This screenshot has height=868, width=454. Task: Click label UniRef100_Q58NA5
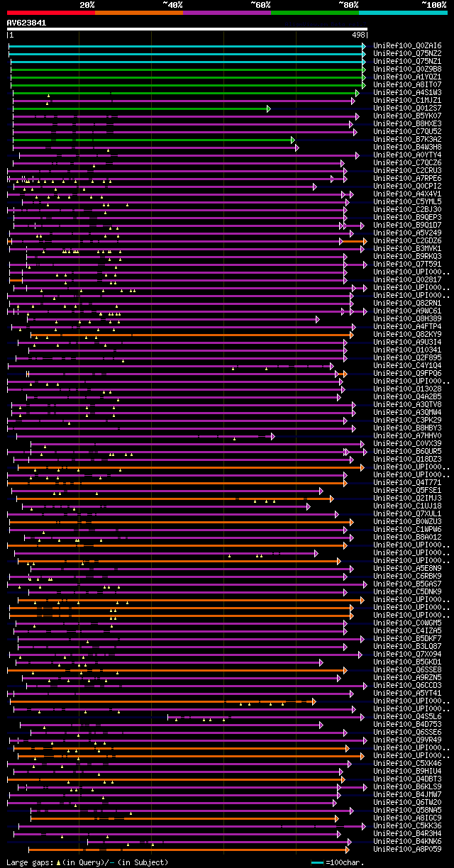tap(407, 810)
